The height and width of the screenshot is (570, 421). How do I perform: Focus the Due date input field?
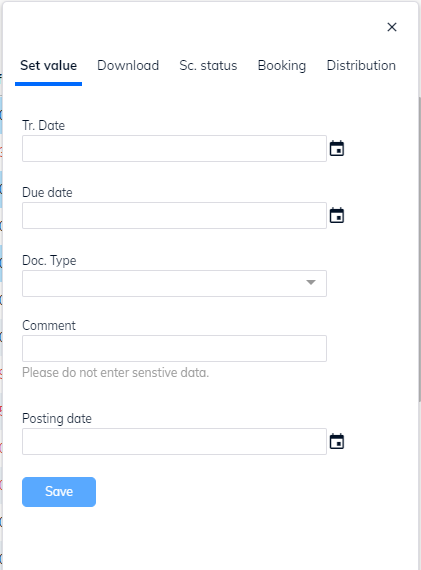174,216
